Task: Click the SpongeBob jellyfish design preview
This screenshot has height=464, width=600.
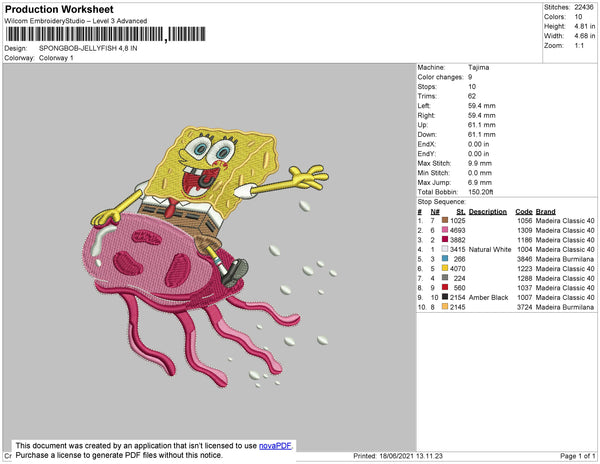Action: (x=210, y=256)
